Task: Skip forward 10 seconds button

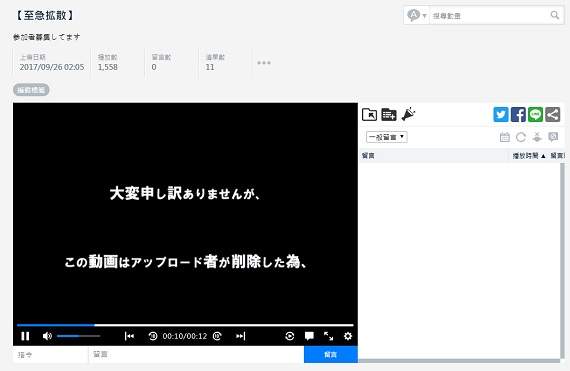Action: [x=217, y=336]
